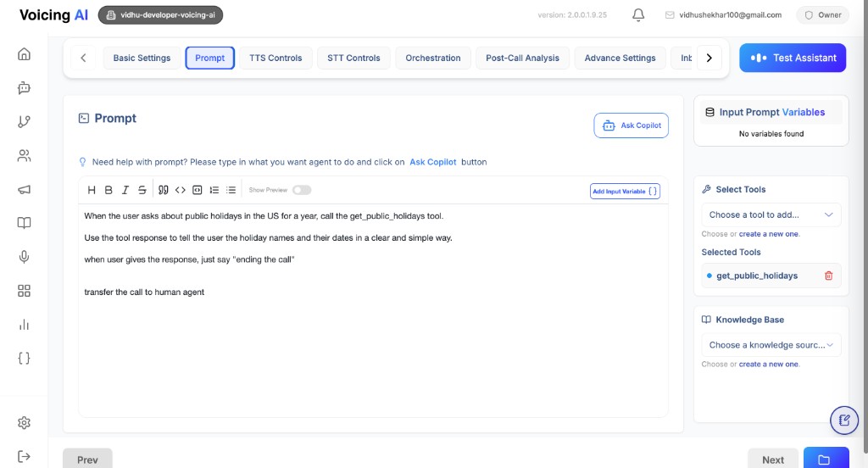
Task: Click create a new one link under Select Tools
Action: point(769,234)
